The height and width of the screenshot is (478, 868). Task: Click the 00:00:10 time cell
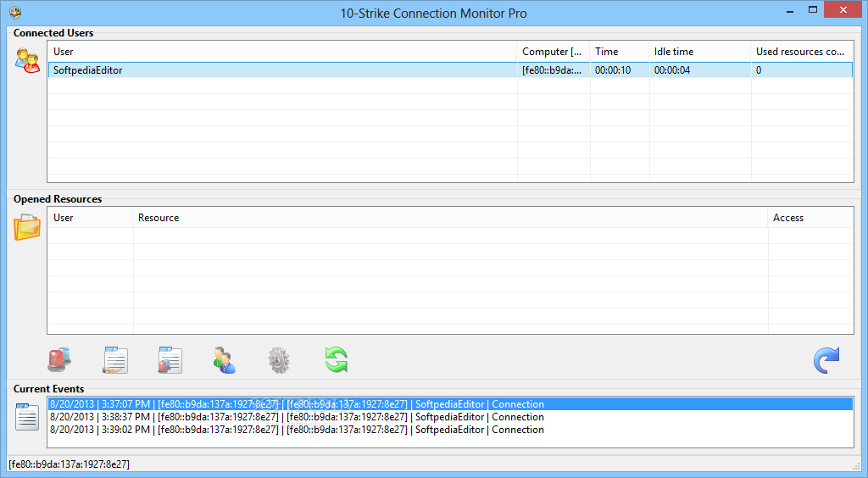point(620,70)
